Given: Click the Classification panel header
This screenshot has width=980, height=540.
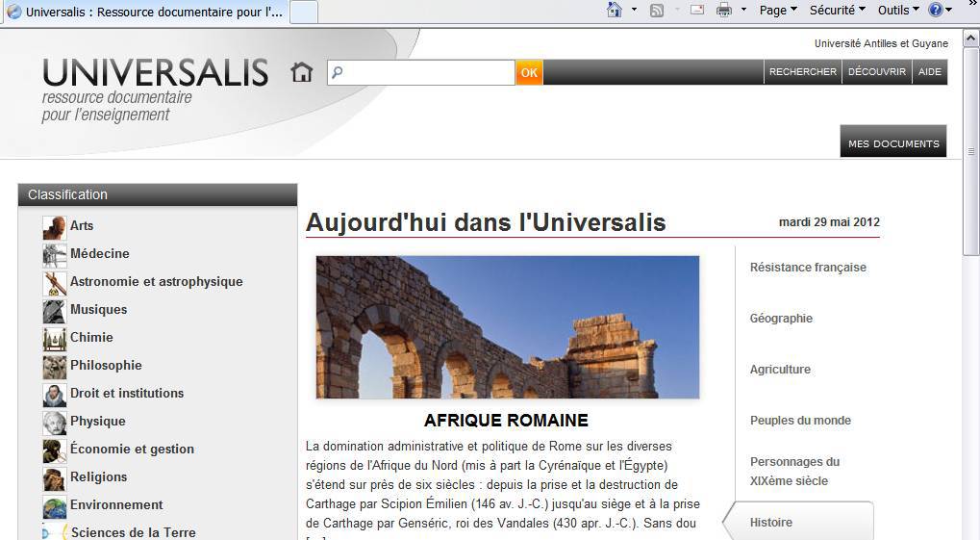Looking at the screenshot, I should click(158, 194).
